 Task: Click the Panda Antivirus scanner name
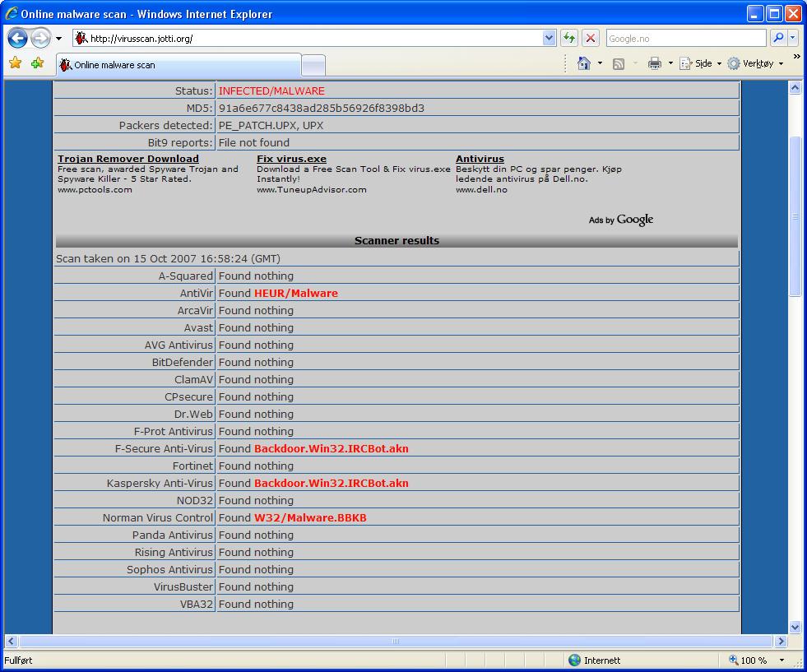[x=173, y=535]
